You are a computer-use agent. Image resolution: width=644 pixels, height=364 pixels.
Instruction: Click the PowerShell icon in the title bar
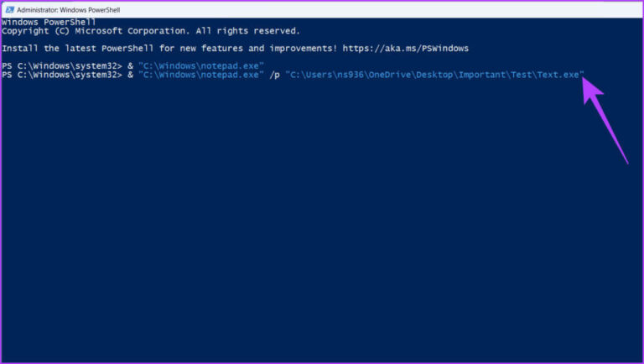[x=8, y=8]
